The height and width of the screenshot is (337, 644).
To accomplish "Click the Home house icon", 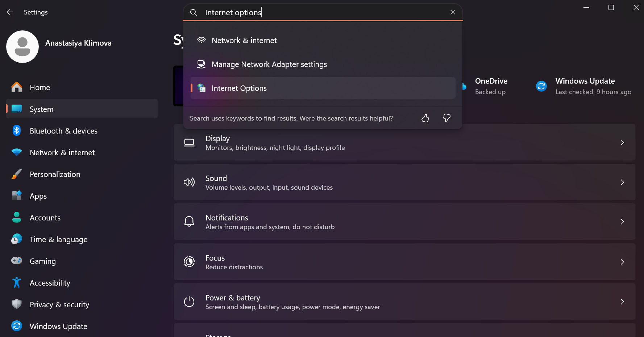I will tap(17, 87).
